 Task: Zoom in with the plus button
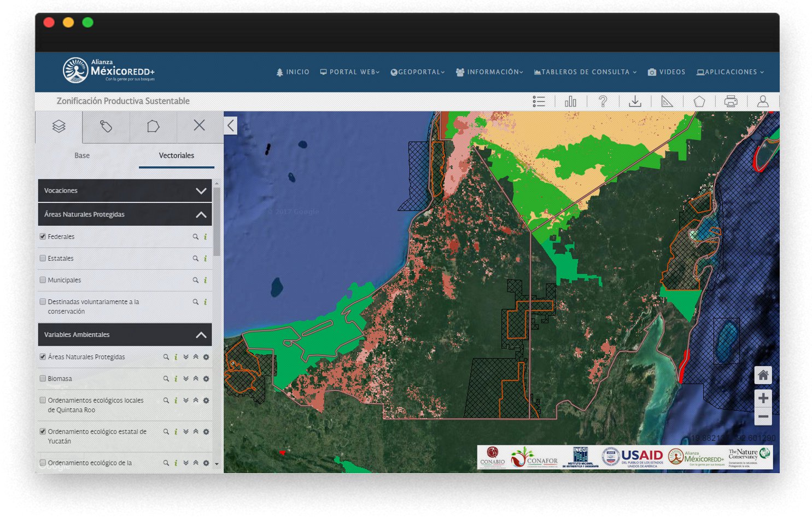[x=763, y=398]
